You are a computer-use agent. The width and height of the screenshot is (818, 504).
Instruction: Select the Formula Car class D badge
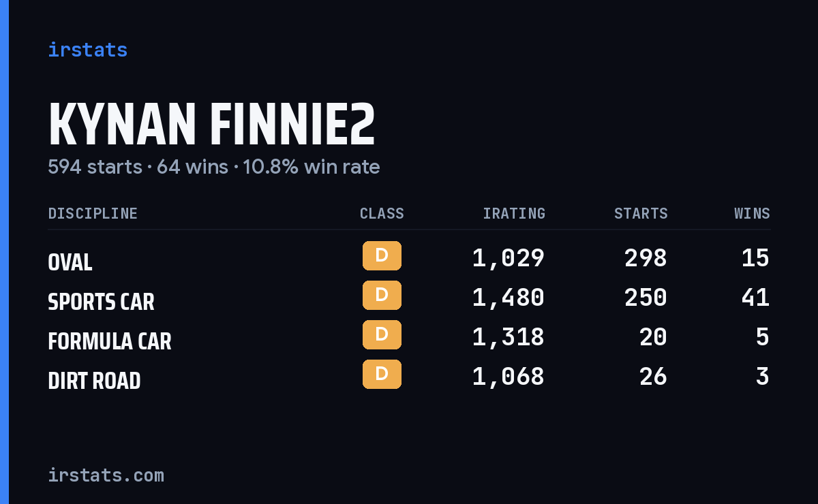[x=382, y=334]
